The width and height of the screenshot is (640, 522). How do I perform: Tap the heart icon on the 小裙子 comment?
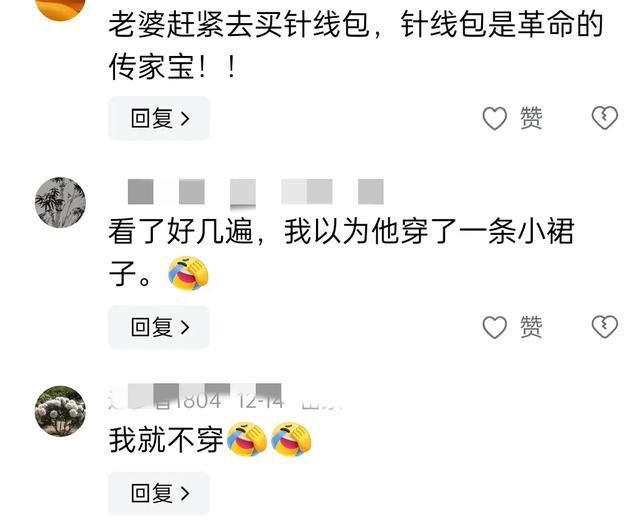[x=494, y=327]
